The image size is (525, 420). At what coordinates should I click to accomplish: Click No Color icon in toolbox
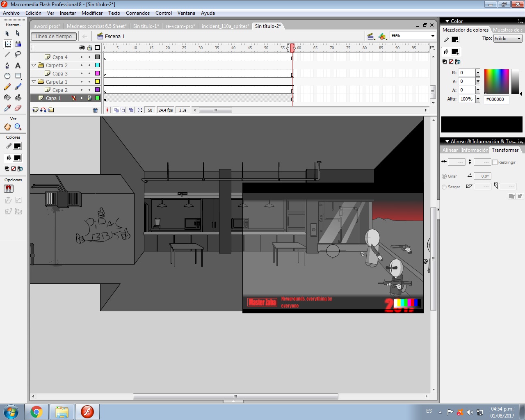point(14,169)
